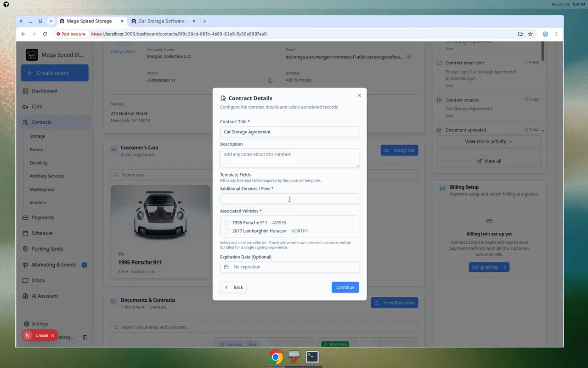Copy the phone number via copy icon
The width and height of the screenshot is (588, 368).
pyautogui.click(x=270, y=80)
